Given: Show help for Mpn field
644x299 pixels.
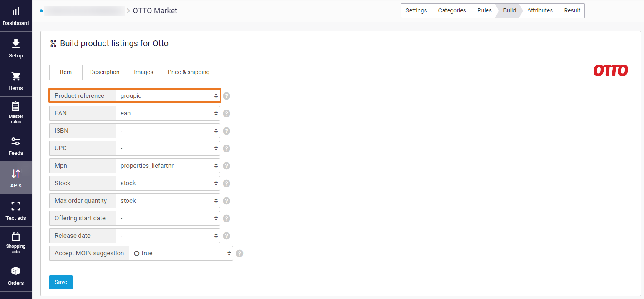Looking at the screenshot, I should pyautogui.click(x=226, y=166).
